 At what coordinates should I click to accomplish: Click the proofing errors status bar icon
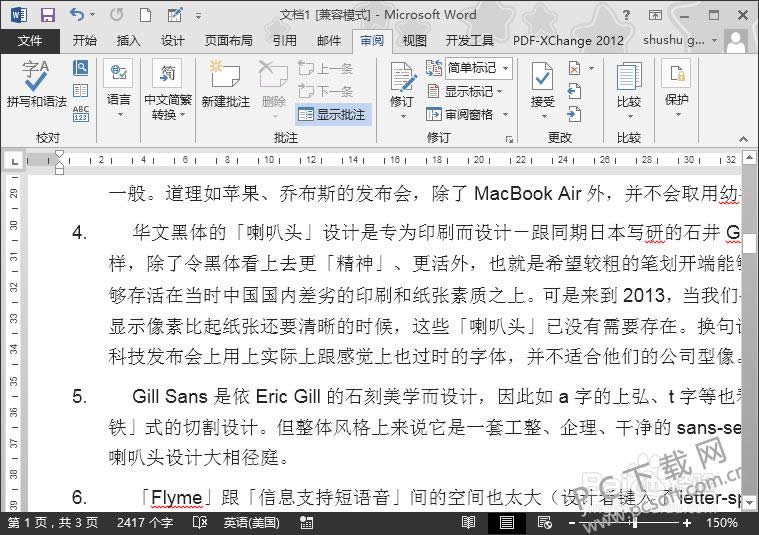(x=200, y=522)
